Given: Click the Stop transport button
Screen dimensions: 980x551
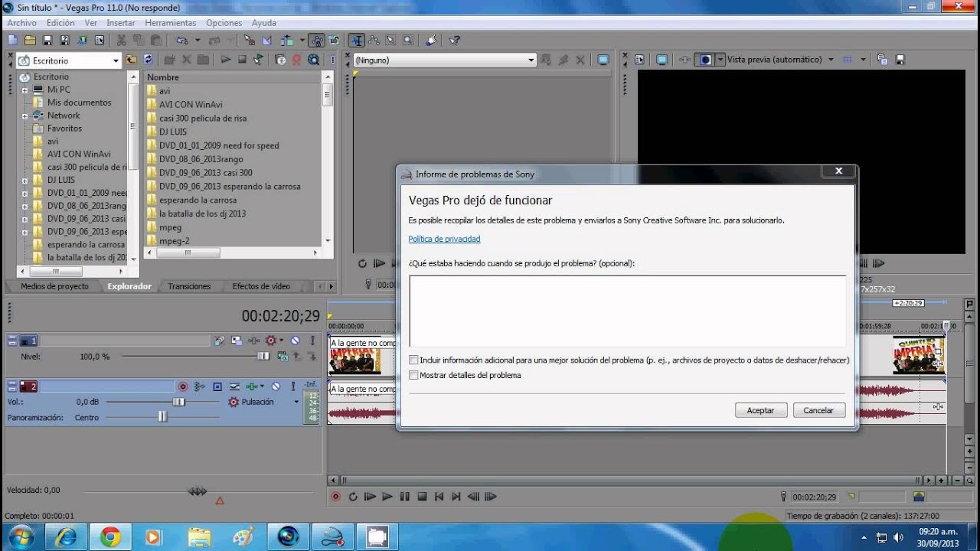Looking at the screenshot, I should pyautogui.click(x=422, y=497).
